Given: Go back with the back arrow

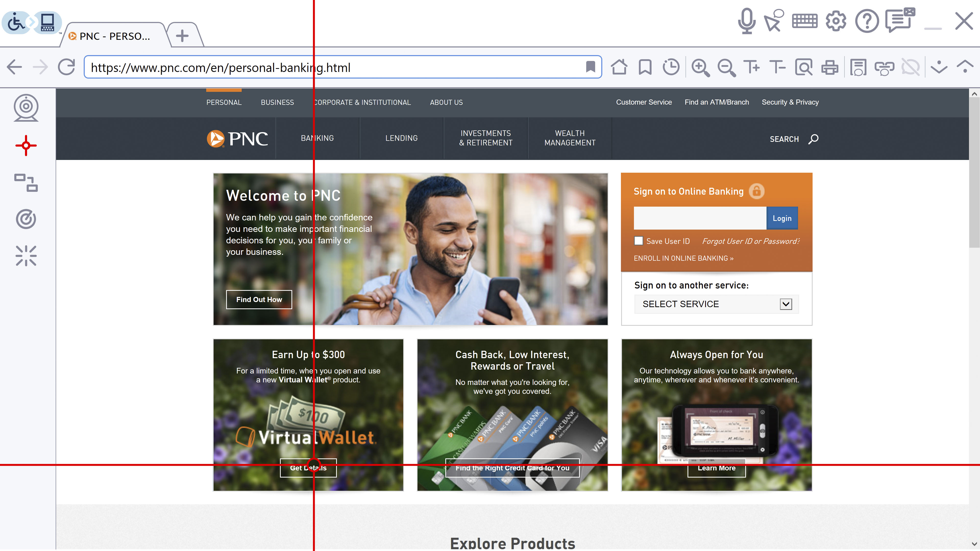Looking at the screenshot, I should [15, 67].
